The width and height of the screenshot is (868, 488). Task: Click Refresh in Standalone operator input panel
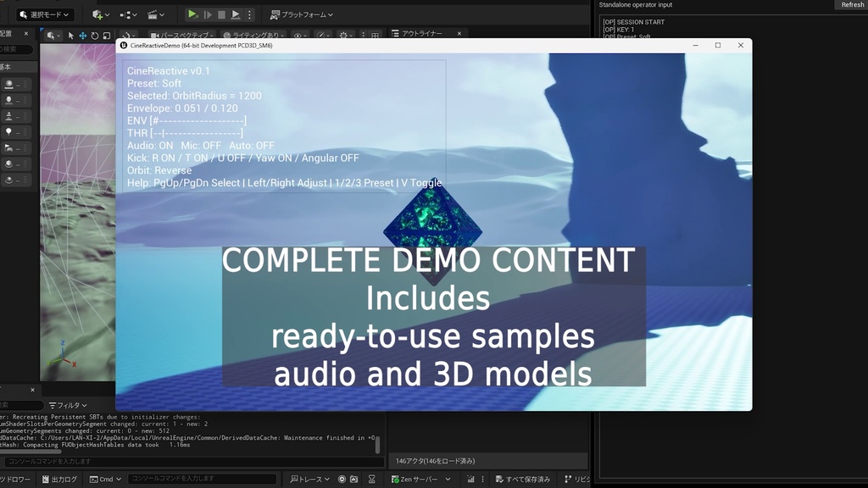(852, 5)
